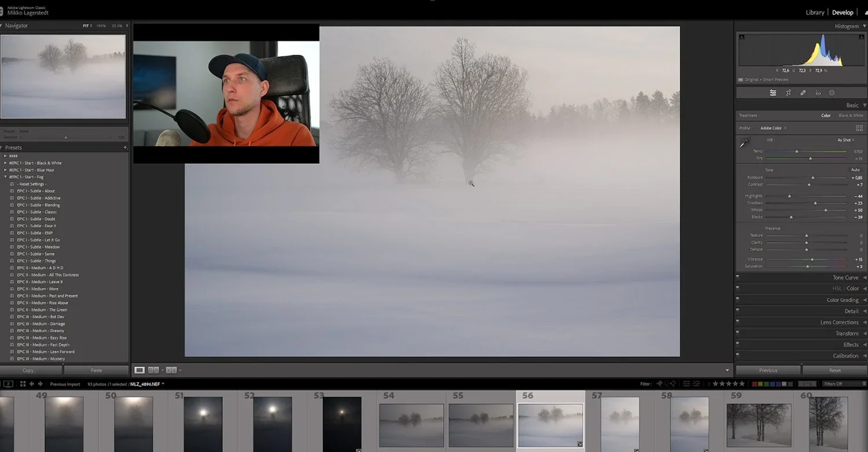Viewport: 868px width, 452px height.
Task: Click the flag filter icon in the filmstrip
Action: click(x=659, y=383)
